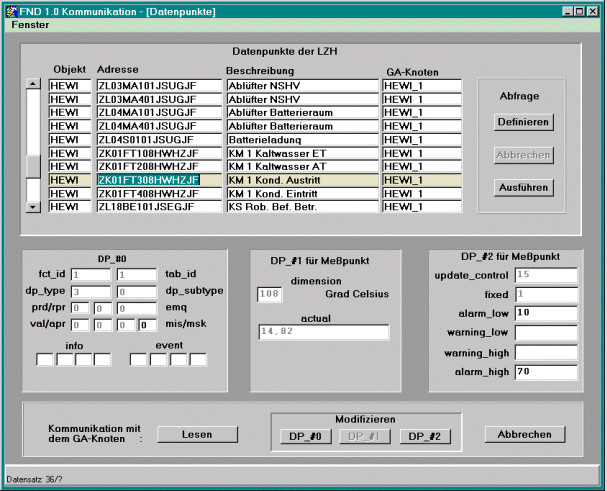
Task: Click the warning_low field
Action: (x=546, y=333)
